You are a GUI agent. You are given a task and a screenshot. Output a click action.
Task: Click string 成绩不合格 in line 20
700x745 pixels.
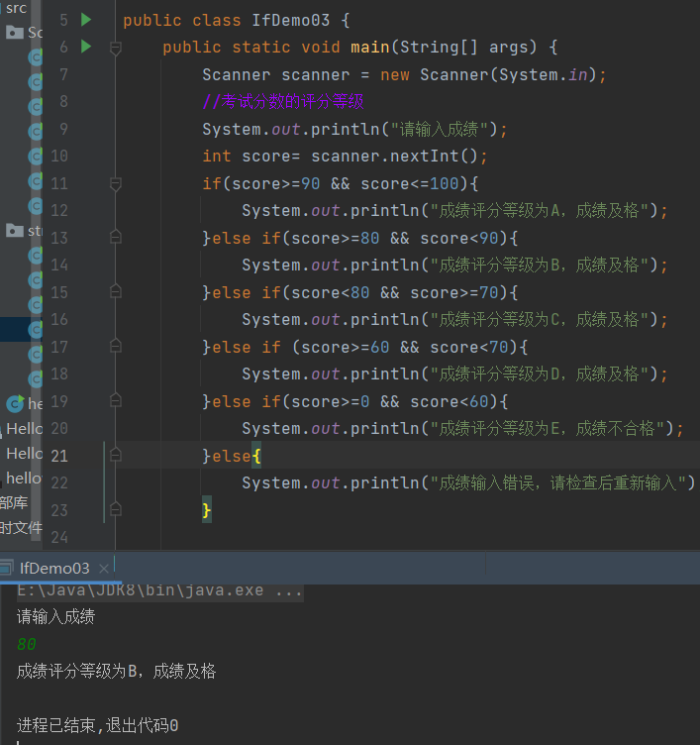click(616, 429)
